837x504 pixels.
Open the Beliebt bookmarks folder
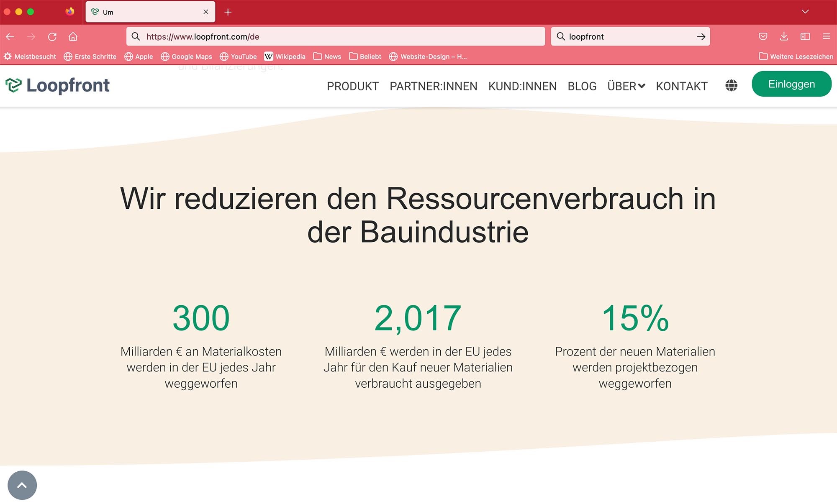pos(365,56)
